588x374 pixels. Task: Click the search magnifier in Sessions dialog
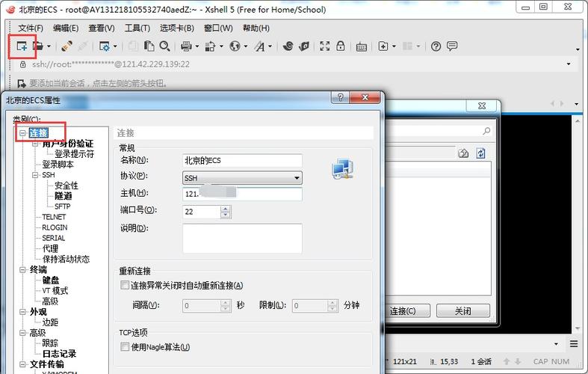486,131
